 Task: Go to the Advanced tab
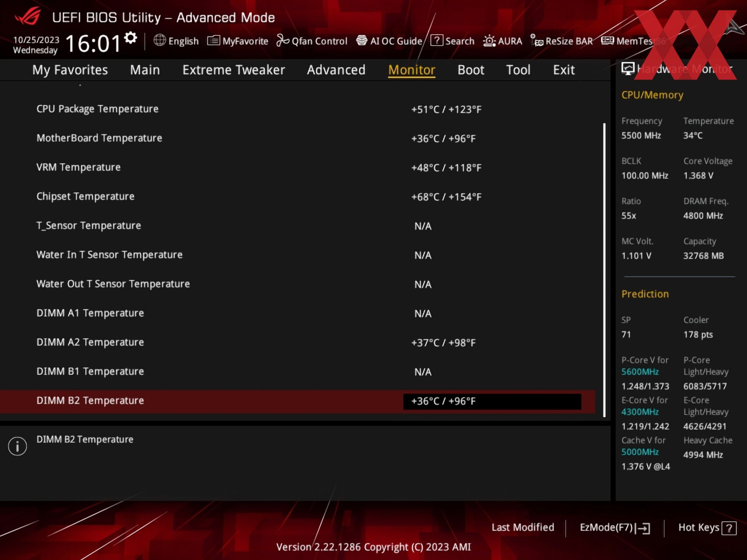[x=336, y=70]
